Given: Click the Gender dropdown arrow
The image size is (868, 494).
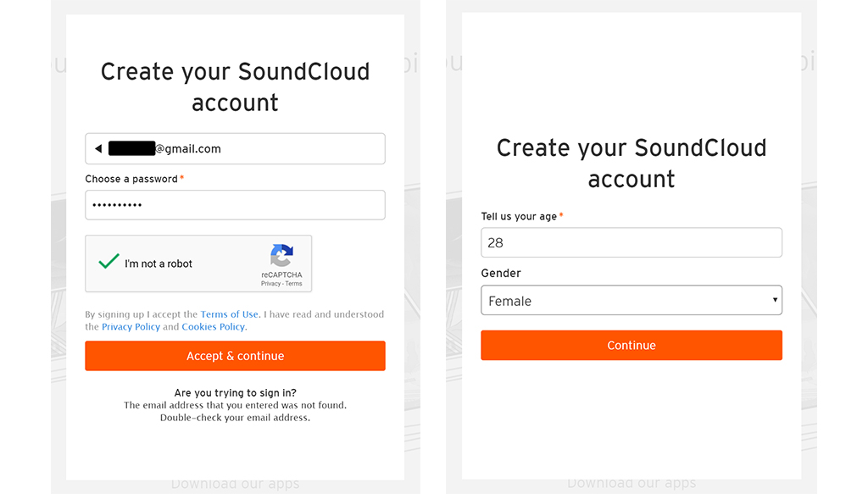Looking at the screenshot, I should (775, 300).
